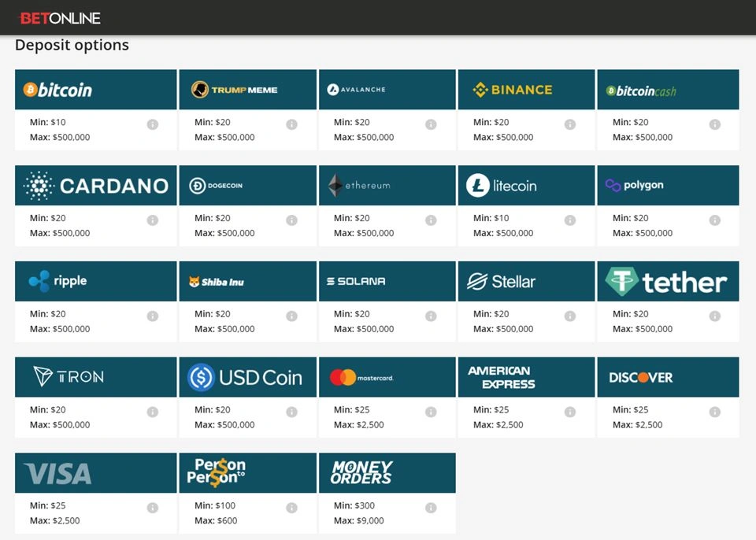Show info for the Cardano deposit
This screenshot has width=756, height=540.
[x=152, y=220]
